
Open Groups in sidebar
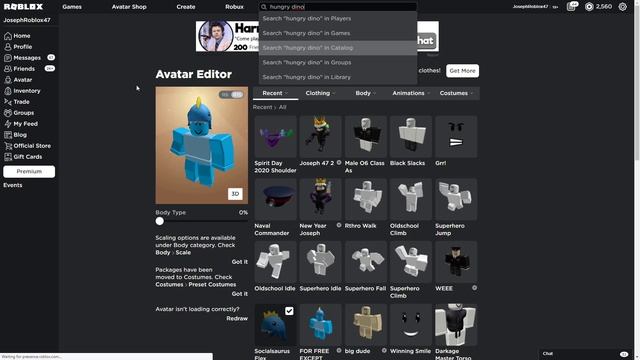coord(19,113)
